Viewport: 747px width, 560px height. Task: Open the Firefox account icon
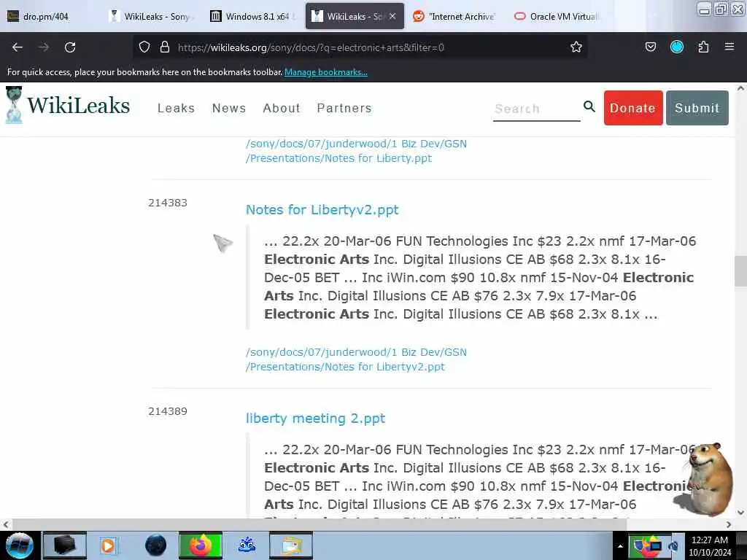pos(676,47)
